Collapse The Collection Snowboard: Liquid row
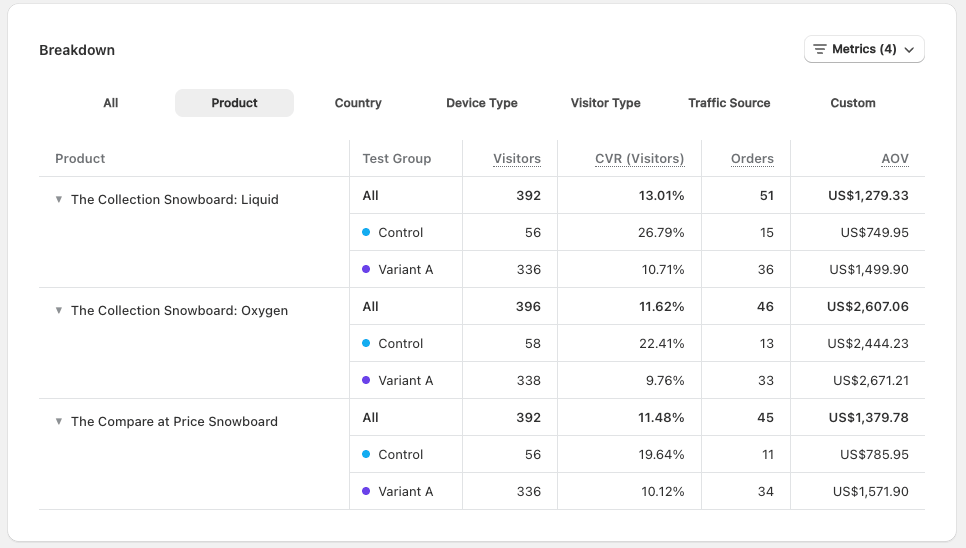The image size is (966, 548). [x=59, y=199]
